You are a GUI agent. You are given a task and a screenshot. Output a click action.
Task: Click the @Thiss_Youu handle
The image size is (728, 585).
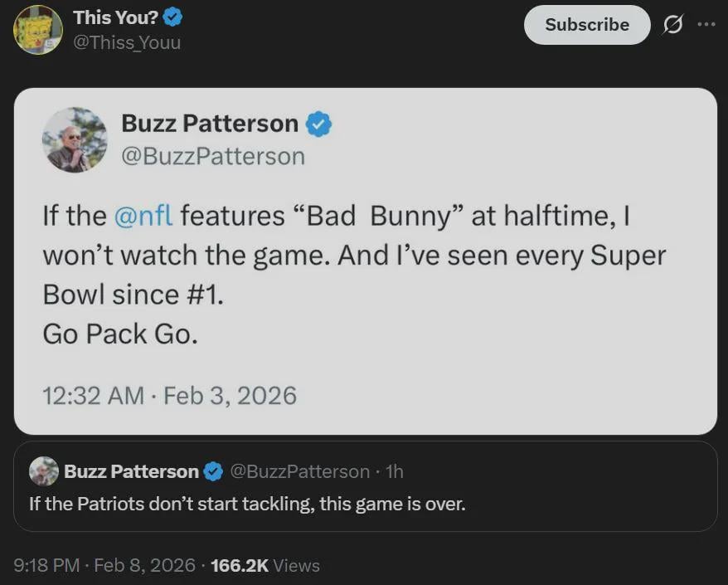pos(126,41)
